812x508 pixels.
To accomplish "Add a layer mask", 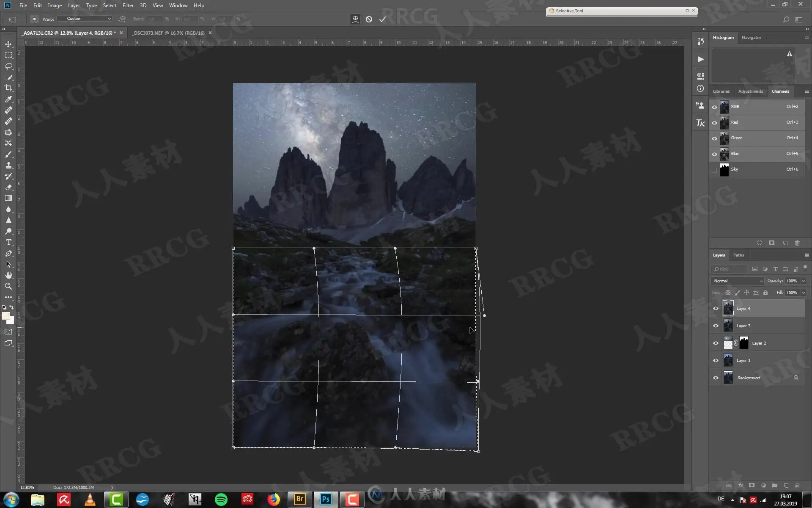I will pyautogui.click(x=752, y=486).
